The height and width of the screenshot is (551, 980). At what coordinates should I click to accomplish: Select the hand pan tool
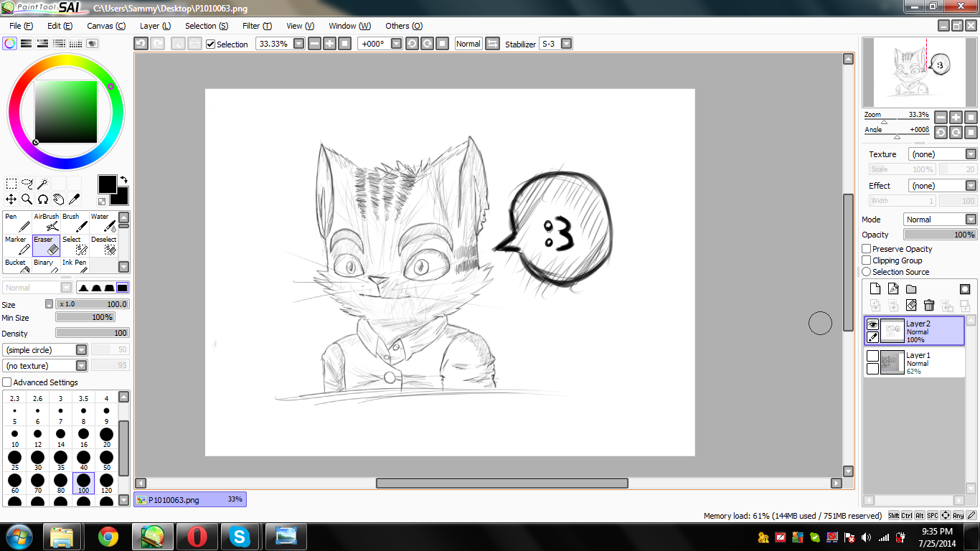pyautogui.click(x=59, y=199)
